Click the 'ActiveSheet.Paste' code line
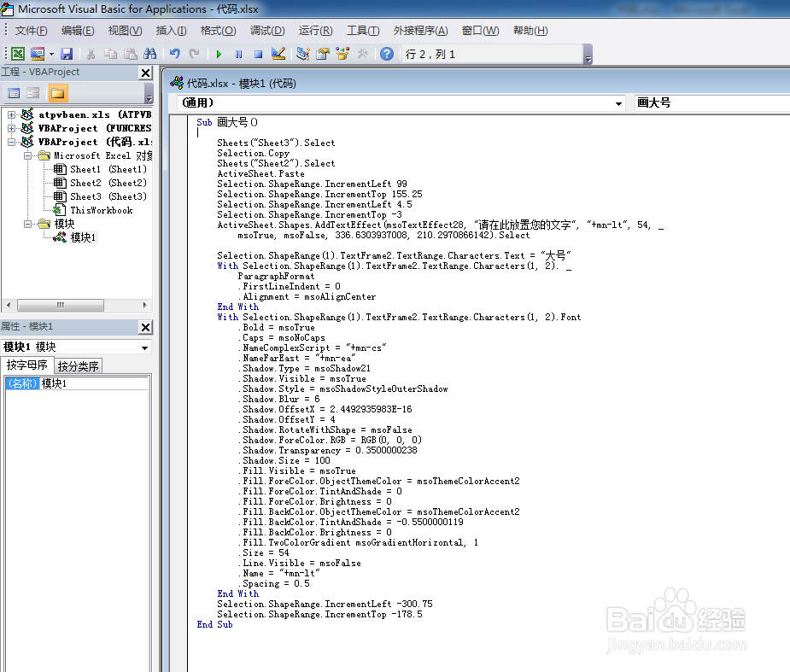Viewport: 790px width, 672px height. click(x=260, y=173)
